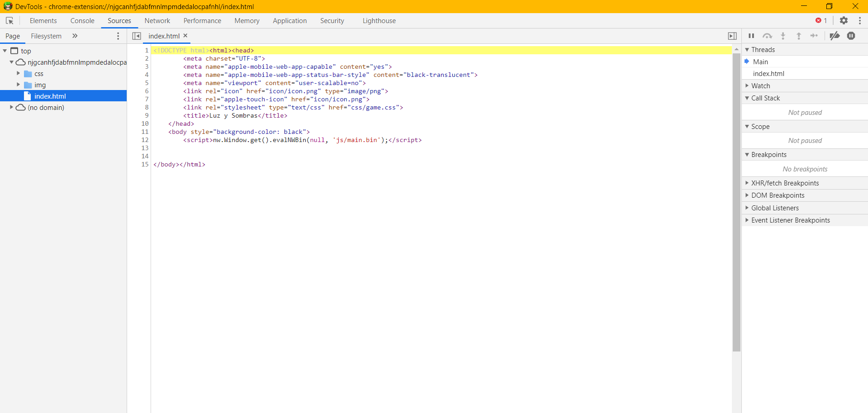This screenshot has width=868, height=413.
Task: Show more navigator tabs chevron
Action: [x=75, y=36]
